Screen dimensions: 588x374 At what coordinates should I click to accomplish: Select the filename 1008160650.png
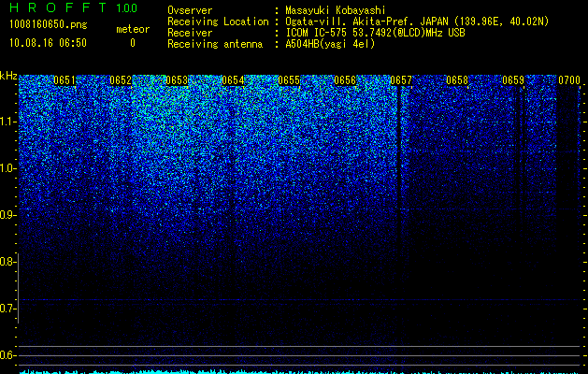(x=49, y=24)
